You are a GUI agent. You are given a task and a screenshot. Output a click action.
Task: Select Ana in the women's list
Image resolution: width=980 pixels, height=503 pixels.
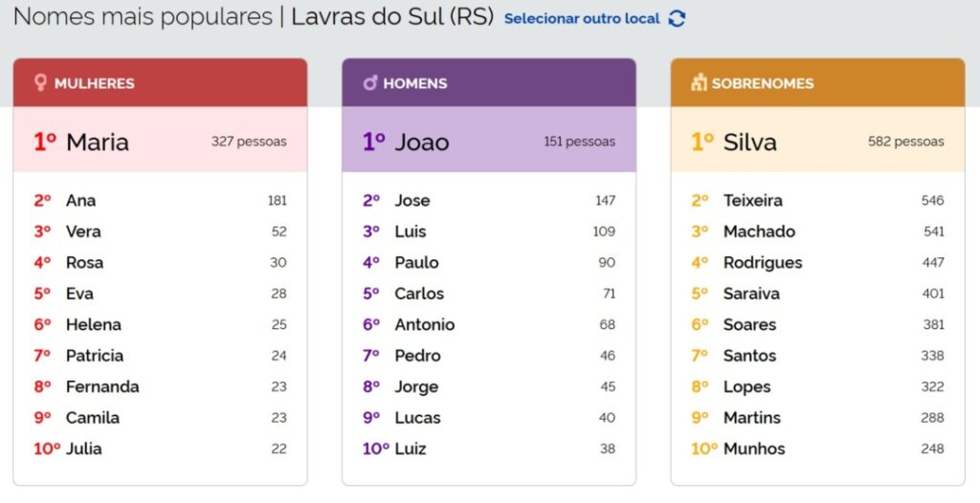[x=80, y=201]
